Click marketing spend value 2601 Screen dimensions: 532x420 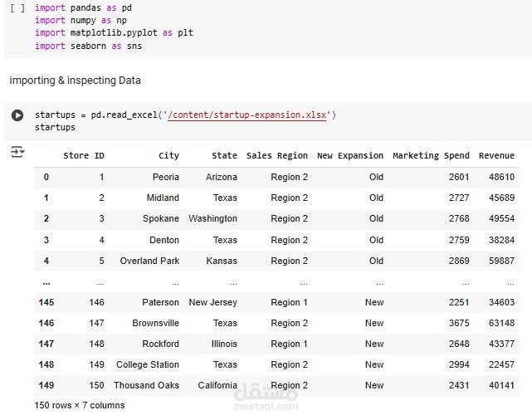(459, 177)
